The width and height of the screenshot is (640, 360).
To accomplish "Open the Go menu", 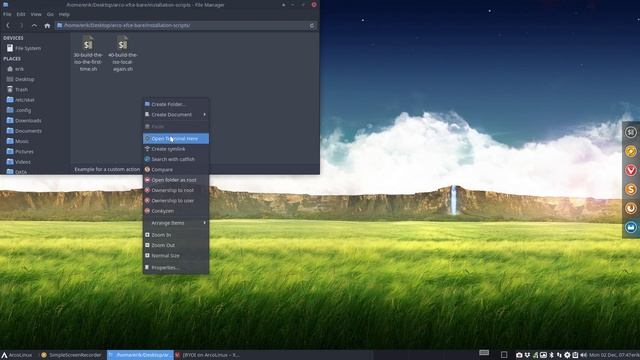I will pos(50,14).
